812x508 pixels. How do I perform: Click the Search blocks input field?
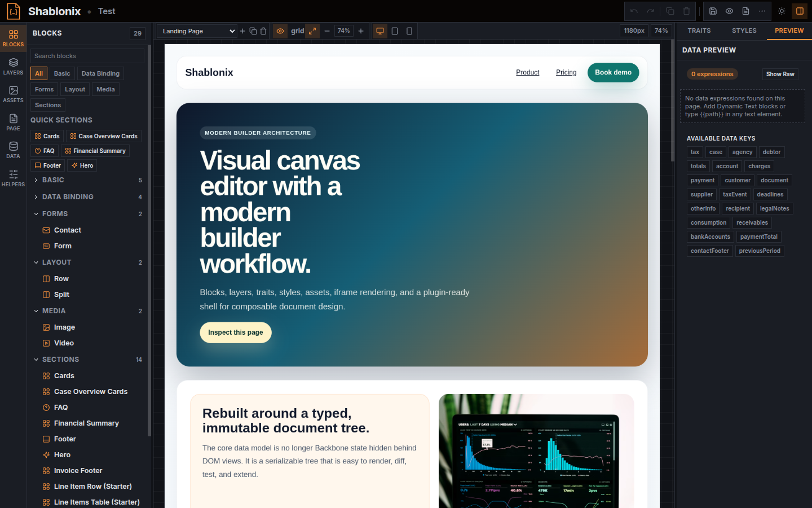coord(87,55)
